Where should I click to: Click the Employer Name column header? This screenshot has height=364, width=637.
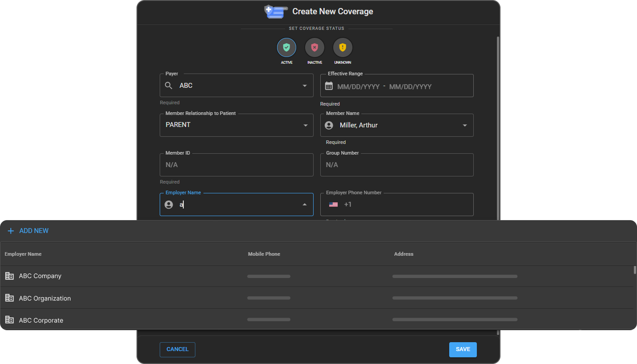click(x=23, y=254)
